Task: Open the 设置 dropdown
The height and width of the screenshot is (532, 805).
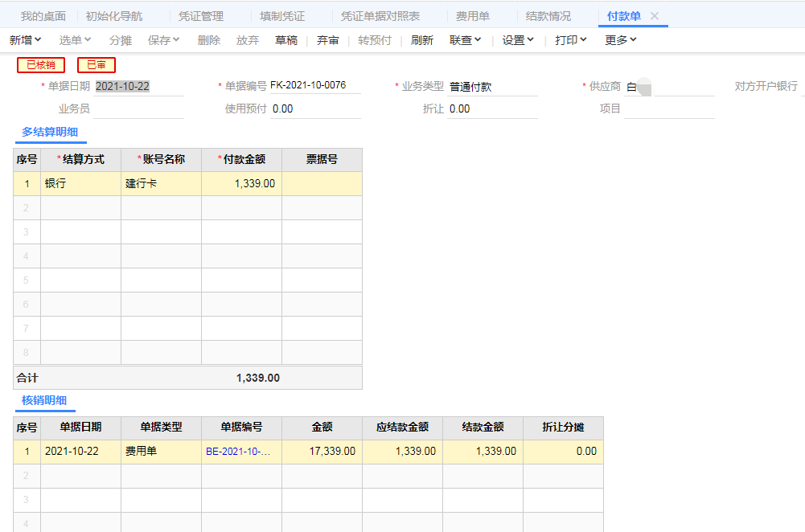Action: click(x=518, y=40)
